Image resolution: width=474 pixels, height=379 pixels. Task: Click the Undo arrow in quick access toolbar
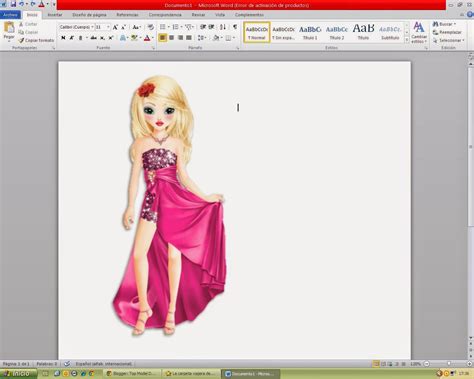[22, 4]
